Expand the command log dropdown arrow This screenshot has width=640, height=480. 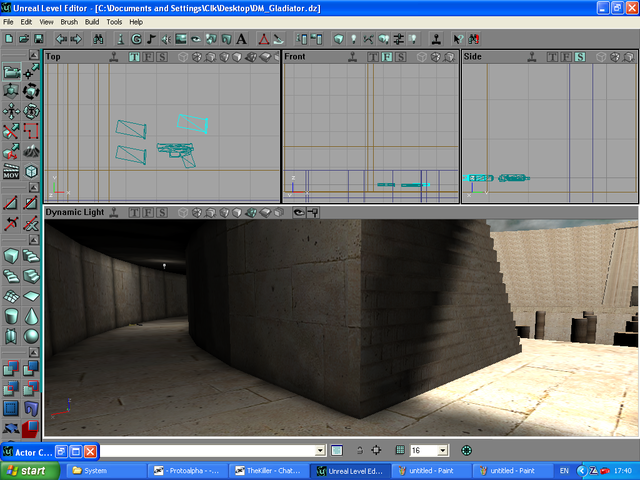320,451
